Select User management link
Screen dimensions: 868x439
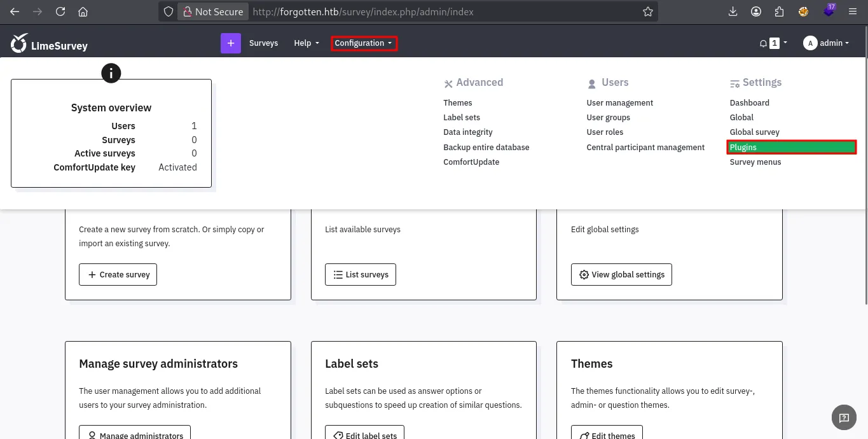619,103
